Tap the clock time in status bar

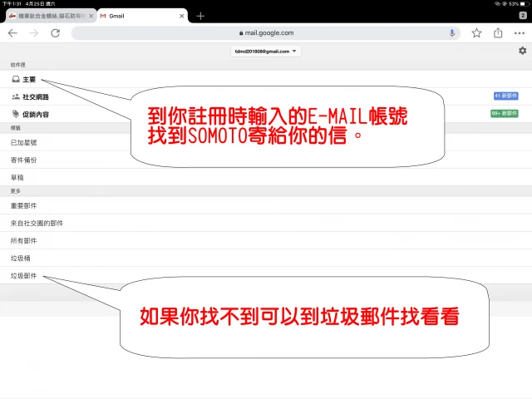[x=12, y=3]
